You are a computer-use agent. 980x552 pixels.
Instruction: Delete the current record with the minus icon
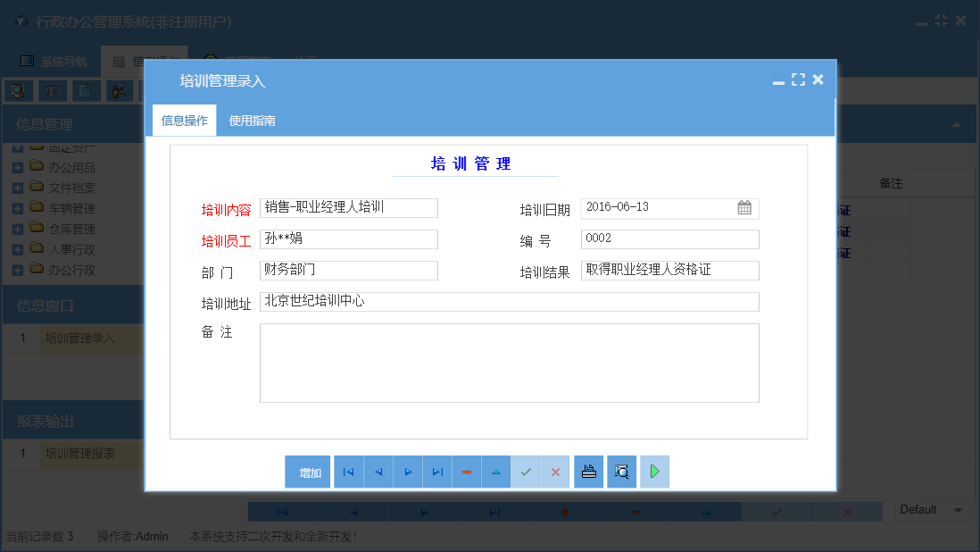coord(467,472)
